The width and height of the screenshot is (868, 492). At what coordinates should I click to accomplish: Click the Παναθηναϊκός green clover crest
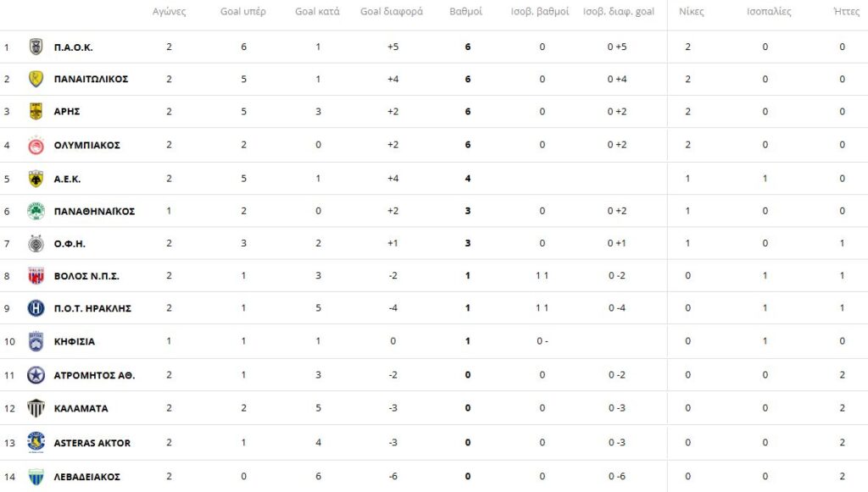click(36, 211)
